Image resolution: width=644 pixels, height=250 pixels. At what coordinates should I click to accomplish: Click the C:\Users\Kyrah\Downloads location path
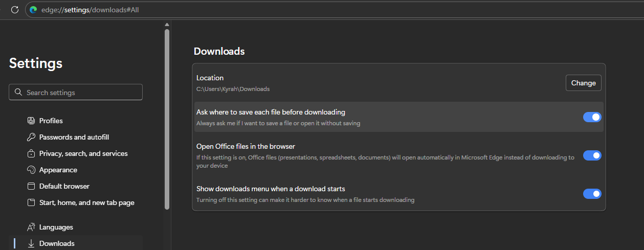233,89
